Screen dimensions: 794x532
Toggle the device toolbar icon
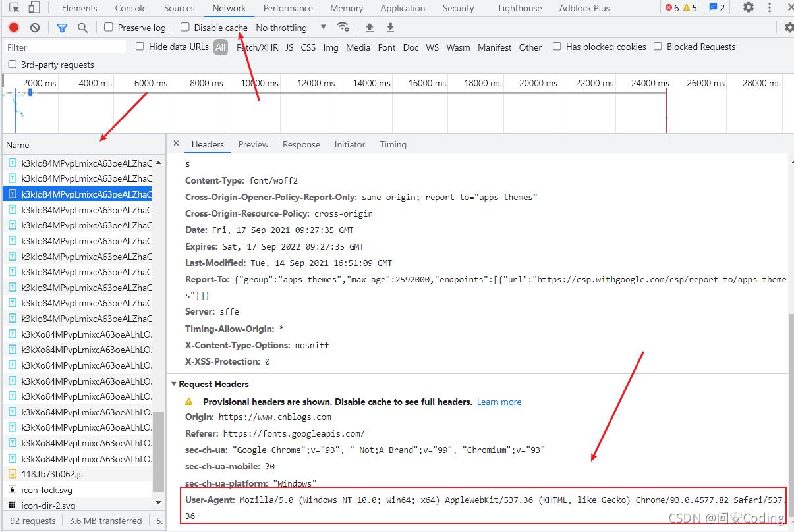tap(34, 8)
